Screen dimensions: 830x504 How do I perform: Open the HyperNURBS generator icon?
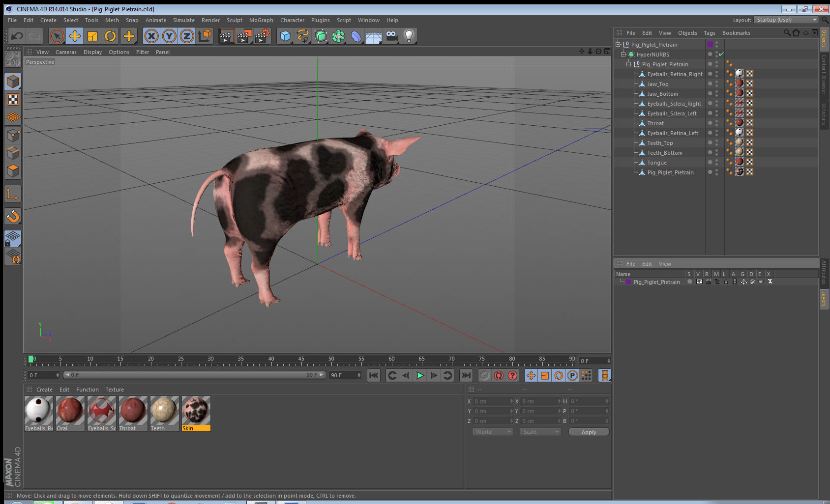pos(321,36)
